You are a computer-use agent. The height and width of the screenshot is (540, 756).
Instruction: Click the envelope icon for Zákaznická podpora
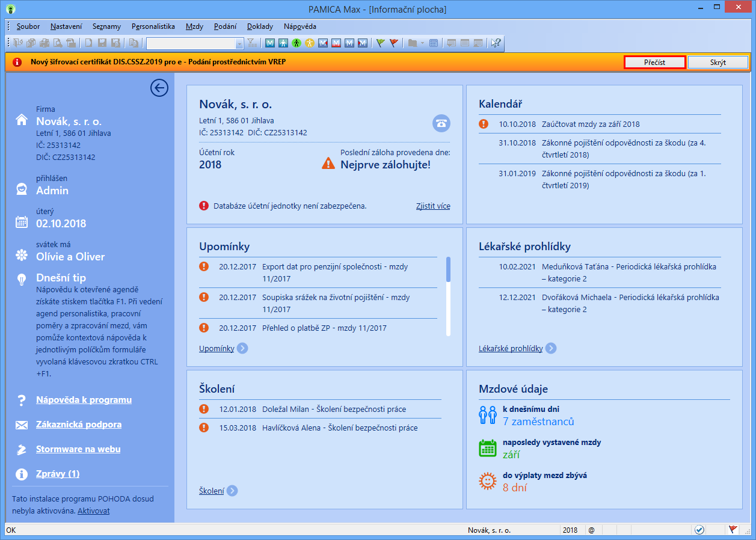pyautogui.click(x=22, y=425)
